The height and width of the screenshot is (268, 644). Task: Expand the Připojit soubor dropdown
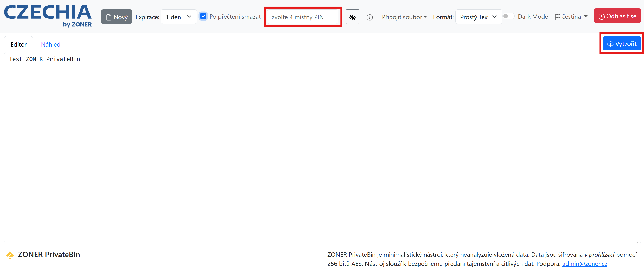click(x=404, y=17)
